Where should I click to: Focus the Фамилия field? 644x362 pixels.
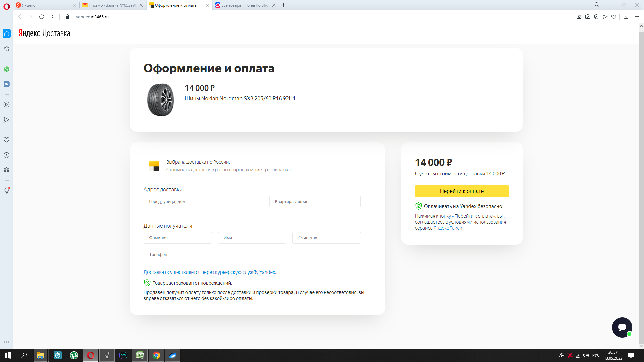[178, 238]
